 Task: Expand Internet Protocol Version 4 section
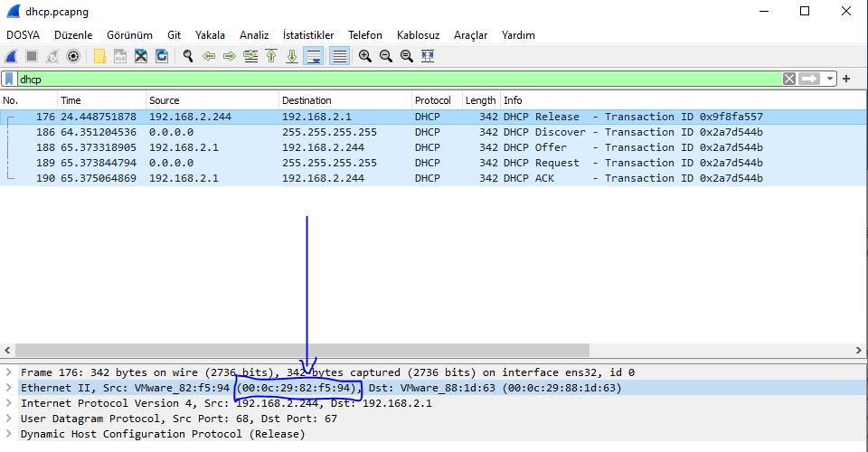pyautogui.click(x=8, y=403)
